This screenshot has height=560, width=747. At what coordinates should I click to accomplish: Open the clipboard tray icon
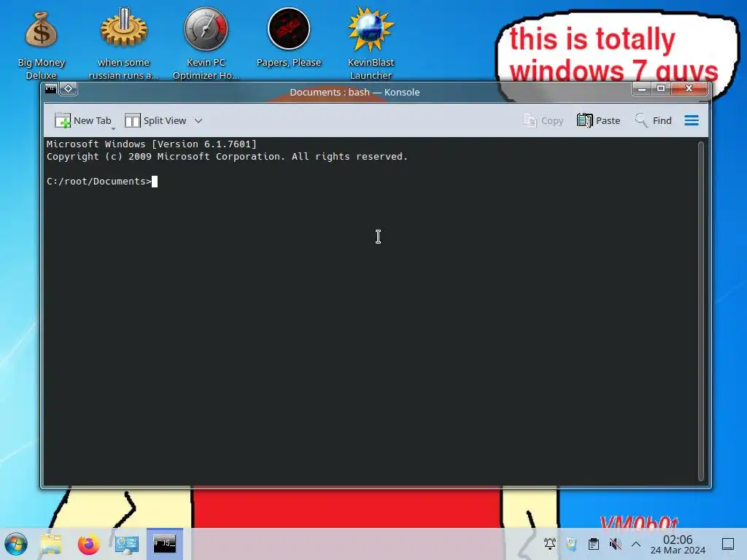click(x=594, y=544)
